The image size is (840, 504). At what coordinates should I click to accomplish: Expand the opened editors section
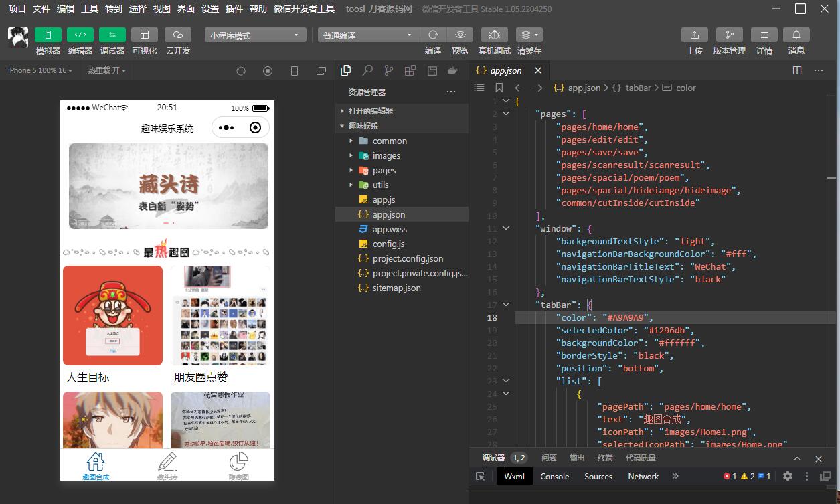click(402, 111)
